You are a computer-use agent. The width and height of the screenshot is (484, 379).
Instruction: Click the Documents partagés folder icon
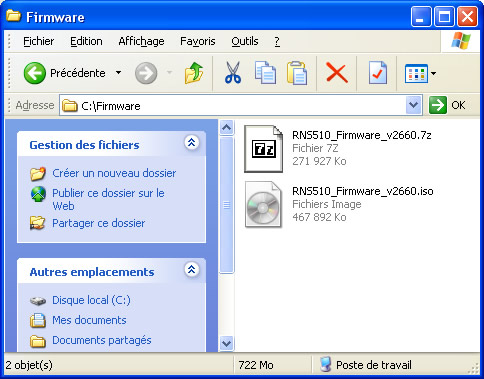pos(38,341)
